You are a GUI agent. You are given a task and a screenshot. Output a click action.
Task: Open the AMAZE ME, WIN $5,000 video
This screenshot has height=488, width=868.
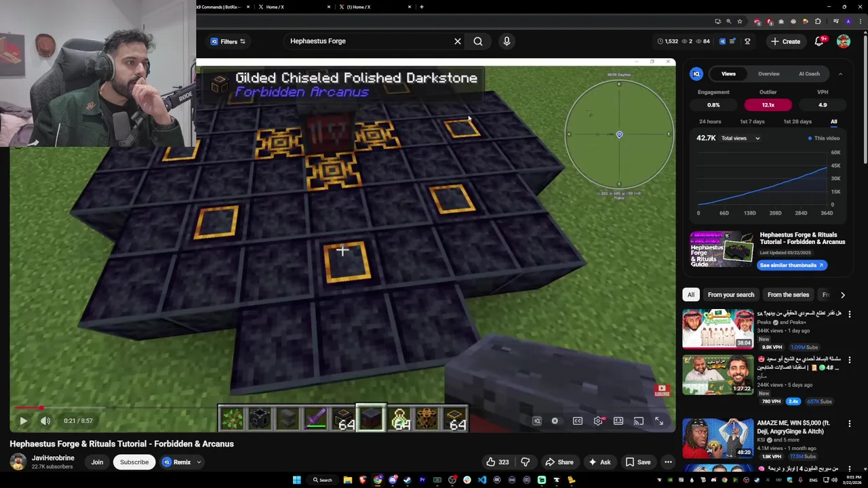point(718,439)
